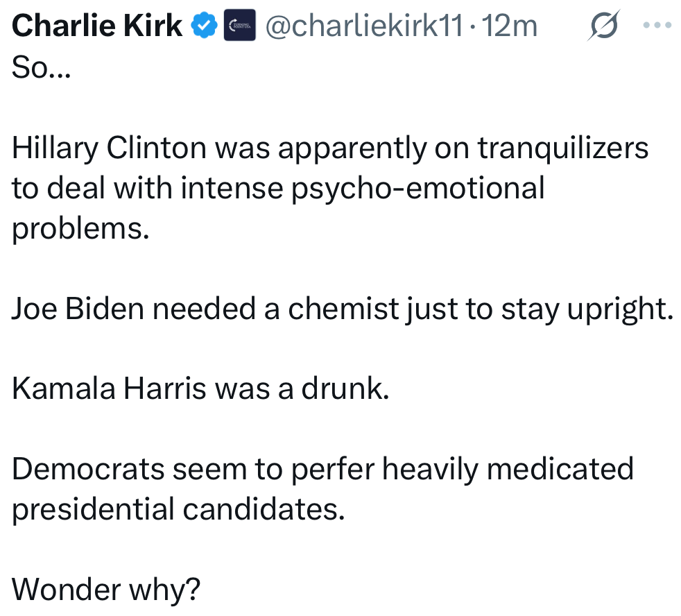Click the word "problems." in the post
Image resolution: width=681 pixels, height=616 pixels.
click(80, 229)
